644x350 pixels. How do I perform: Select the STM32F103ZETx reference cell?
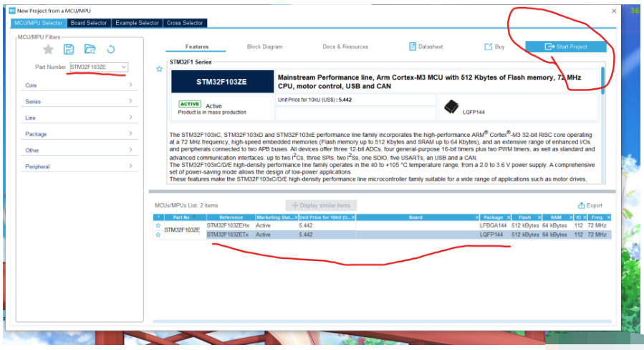(x=231, y=235)
